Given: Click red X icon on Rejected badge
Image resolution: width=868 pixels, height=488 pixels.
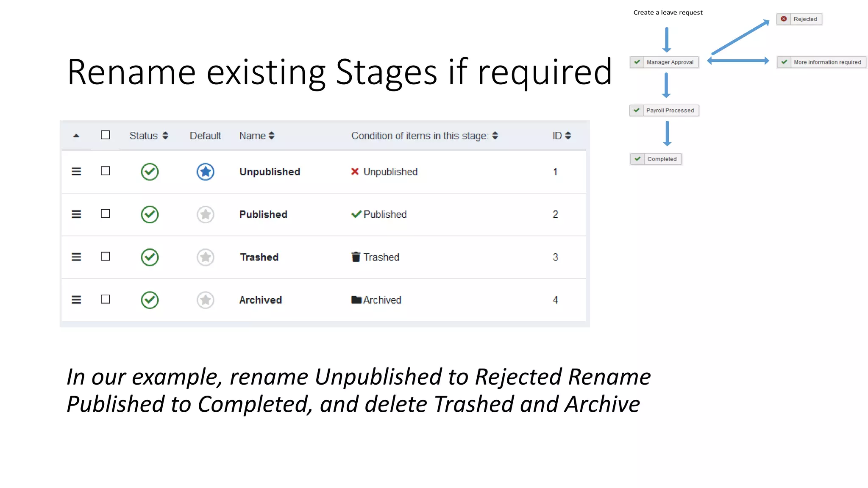Looking at the screenshot, I should pyautogui.click(x=784, y=19).
